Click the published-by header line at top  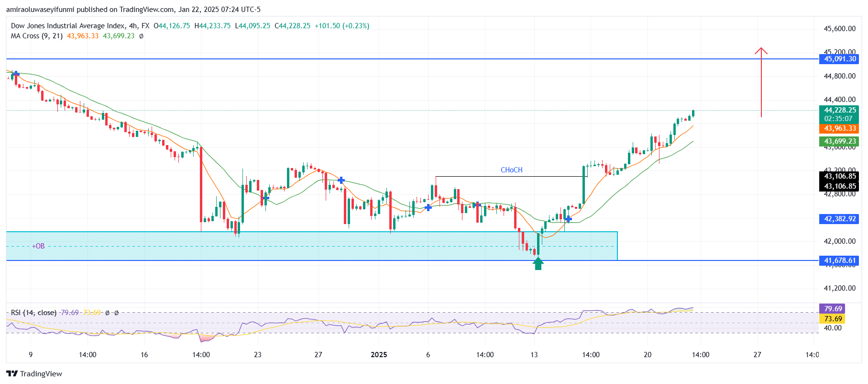(133, 10)
